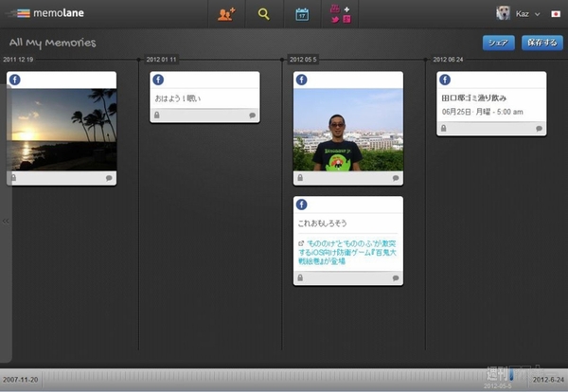Open the iOS game article link
This screenshot has width=568, height=392.
click(x=347, y=252)
